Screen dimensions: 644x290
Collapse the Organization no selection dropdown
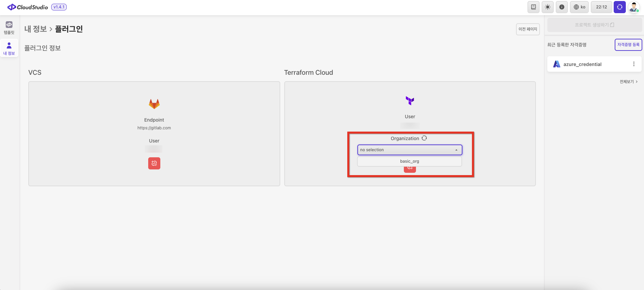coord(410,150)
